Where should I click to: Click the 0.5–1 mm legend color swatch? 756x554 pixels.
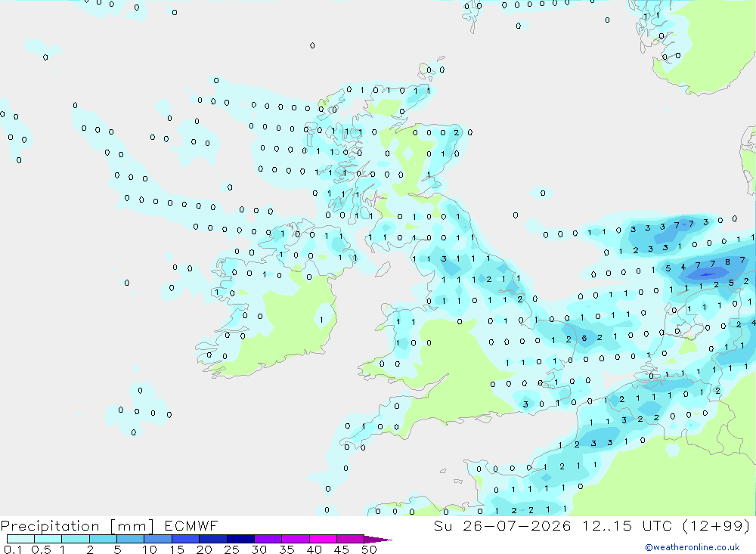tap(48, 539)
